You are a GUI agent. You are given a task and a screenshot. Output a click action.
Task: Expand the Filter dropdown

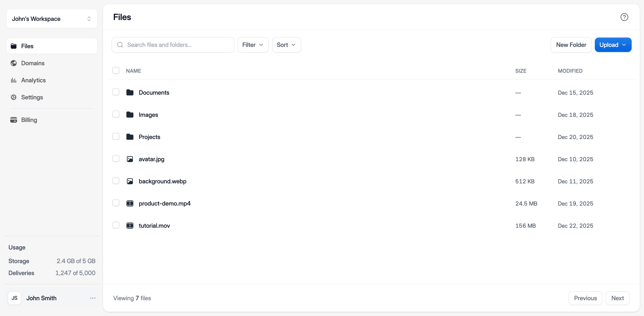pos(253,45)
